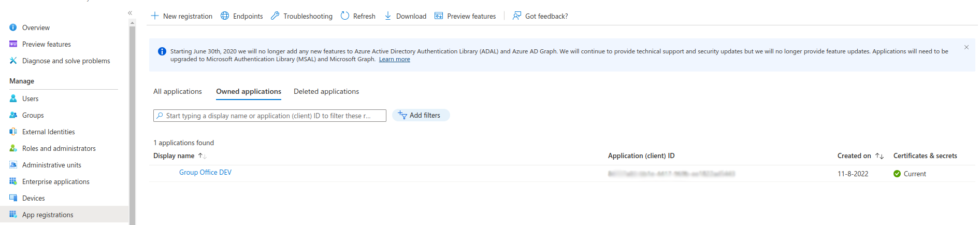Viewport: 980px width, 225px height.
Task: Switch to Deleted applications tab
Action: click(326, 91)
